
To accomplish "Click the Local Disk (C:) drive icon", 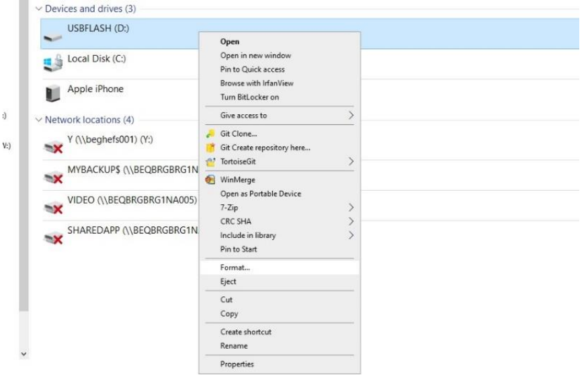I will pyautogui.click(x=52, y=63).
